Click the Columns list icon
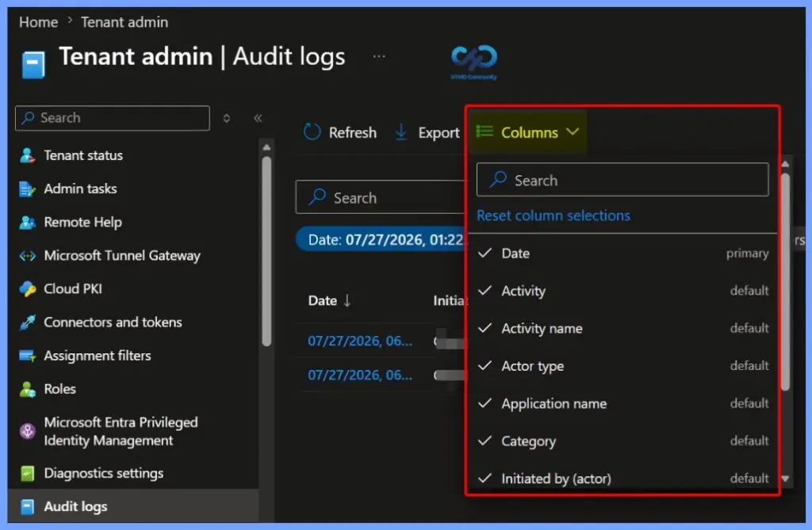 [x=485, y=132]
